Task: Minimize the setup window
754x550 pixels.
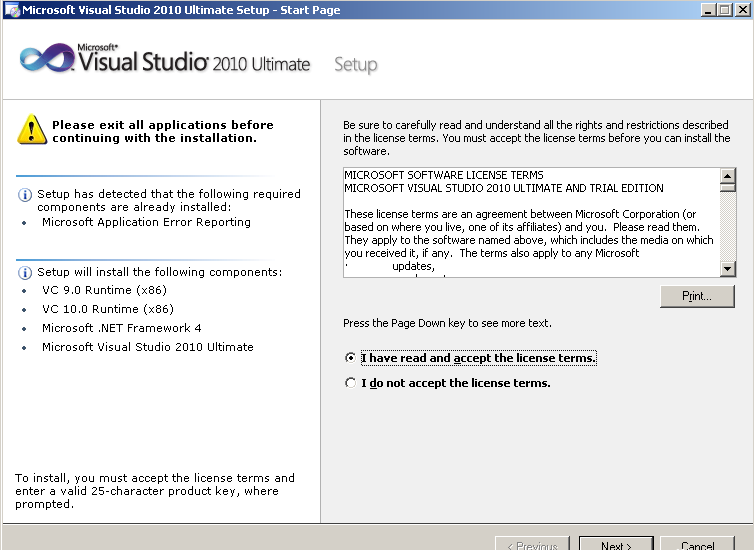Action: coord(707,10)
